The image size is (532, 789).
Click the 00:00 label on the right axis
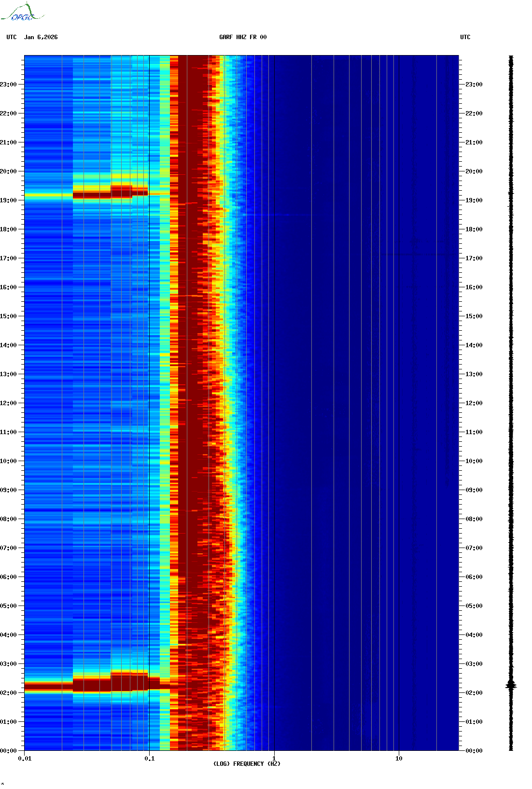pyautogui.click(x=474, y=751)
